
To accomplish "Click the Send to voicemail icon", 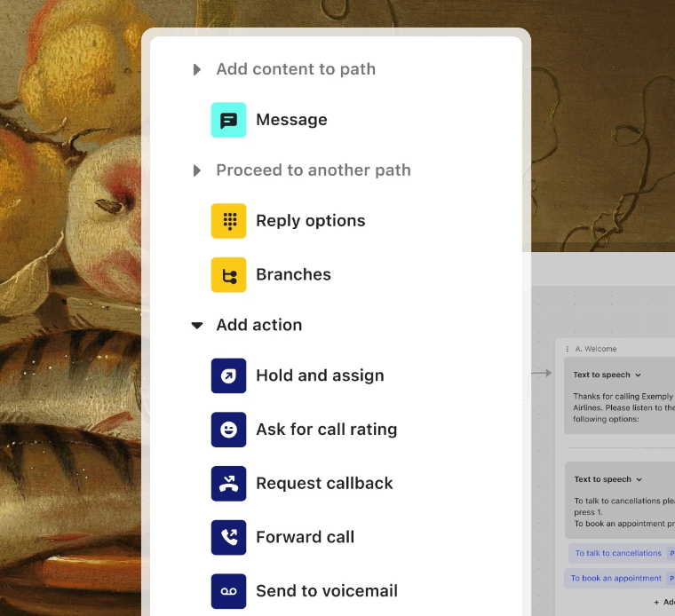I will pos(228,591).
